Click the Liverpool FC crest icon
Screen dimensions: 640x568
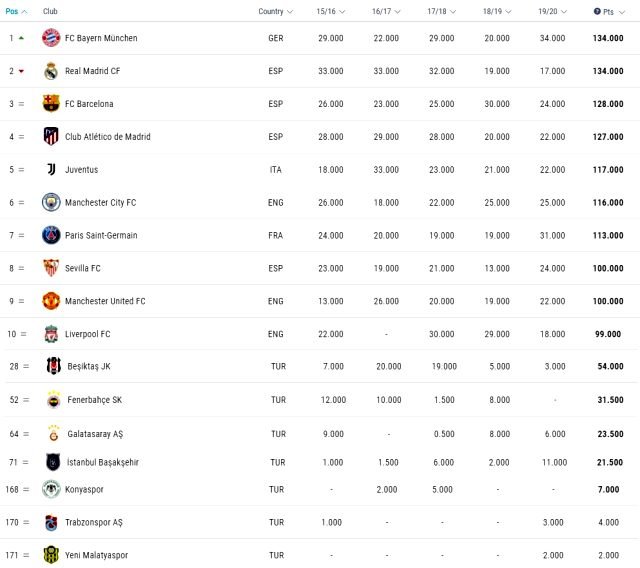pos(50,334)
